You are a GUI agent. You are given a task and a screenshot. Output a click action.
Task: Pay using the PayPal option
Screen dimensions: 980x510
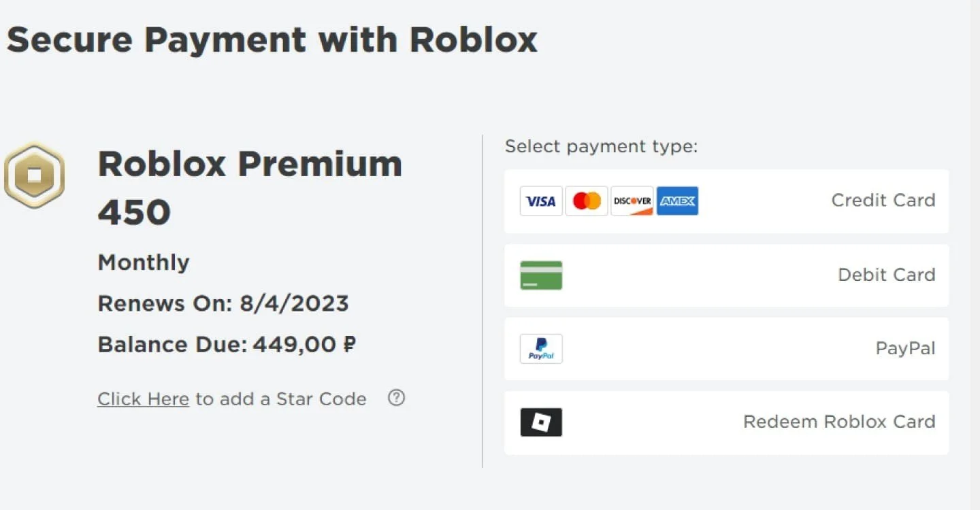(726, 349)
